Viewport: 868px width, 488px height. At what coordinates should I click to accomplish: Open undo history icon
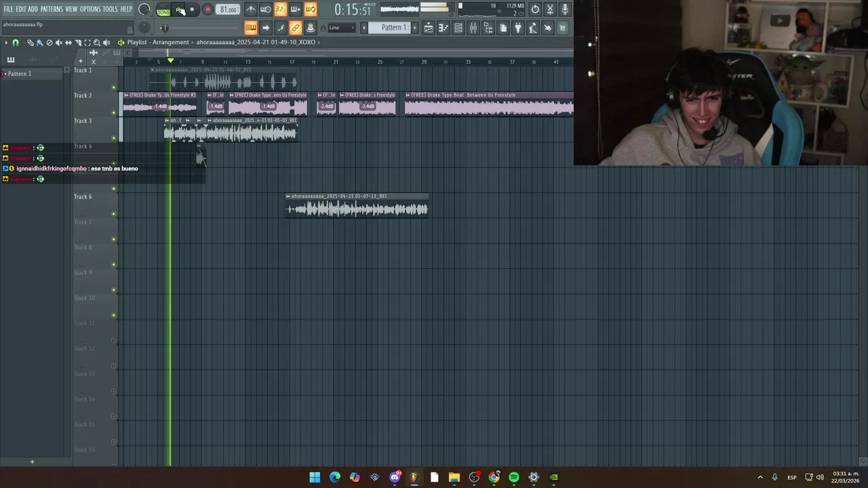tap(535, 9)
